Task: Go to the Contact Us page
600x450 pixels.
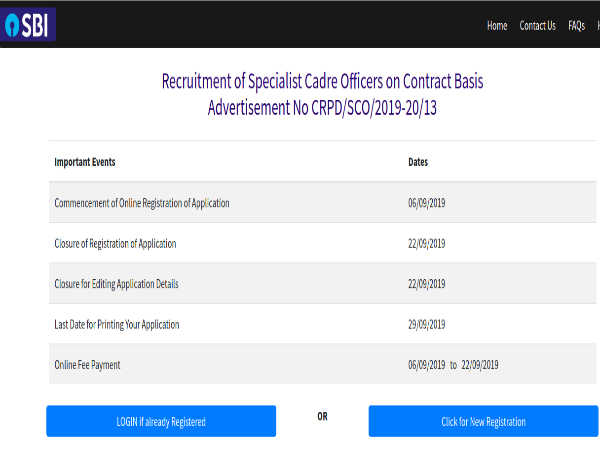Action: coord(537,26)
